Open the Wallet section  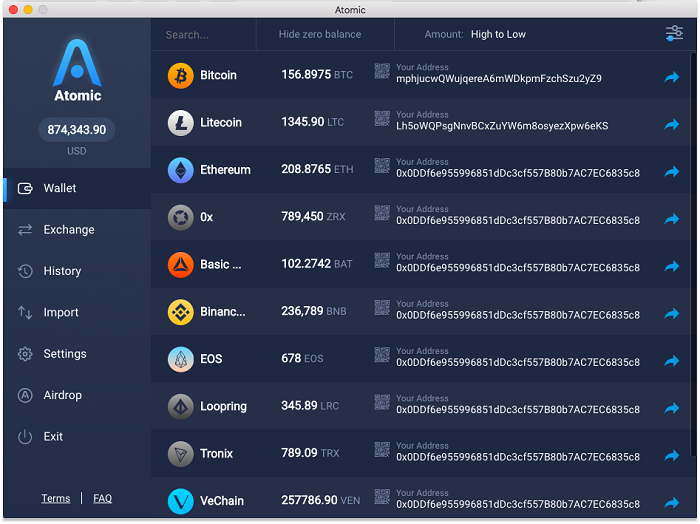77,188
